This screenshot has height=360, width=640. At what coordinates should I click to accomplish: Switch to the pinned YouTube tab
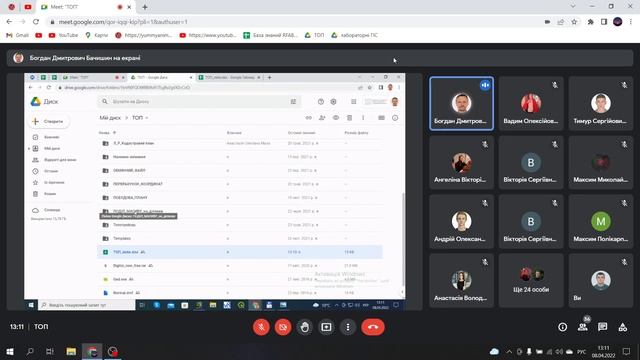pos(28,7)
